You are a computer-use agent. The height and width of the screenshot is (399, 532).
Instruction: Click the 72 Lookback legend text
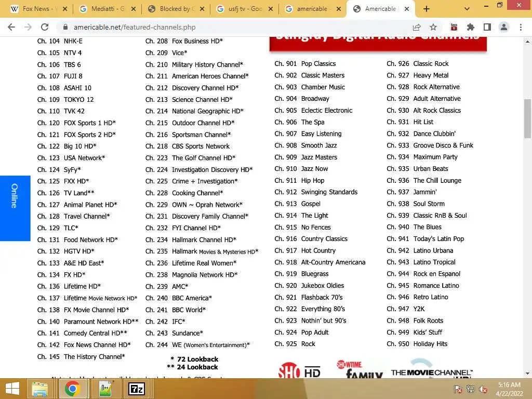click(x=194, y=359)
